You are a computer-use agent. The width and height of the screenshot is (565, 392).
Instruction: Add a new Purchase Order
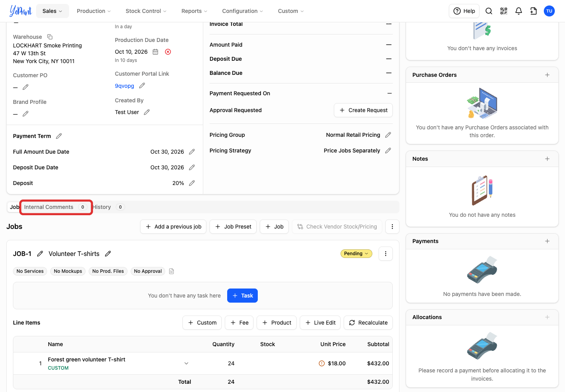(x=547, y=75)
